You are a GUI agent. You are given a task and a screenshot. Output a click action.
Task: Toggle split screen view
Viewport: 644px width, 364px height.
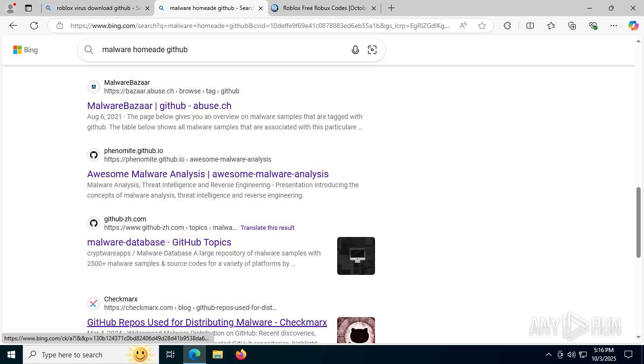(x=530, y=26)
